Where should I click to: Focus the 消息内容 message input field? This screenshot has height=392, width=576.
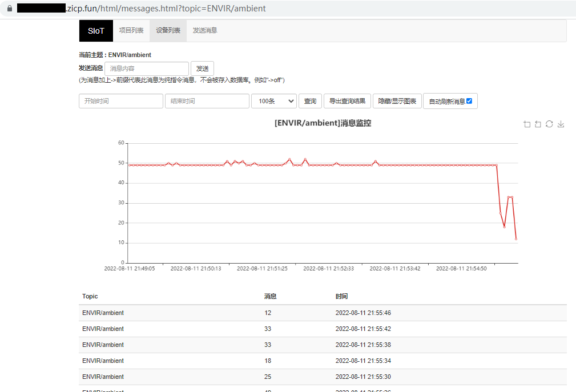tap(147, 68)
